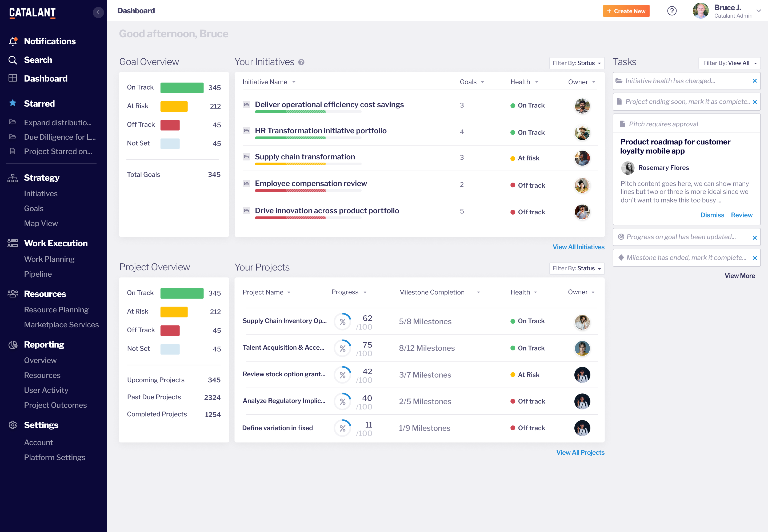Click the Search magnifier icon

click(x=13, y=60)
